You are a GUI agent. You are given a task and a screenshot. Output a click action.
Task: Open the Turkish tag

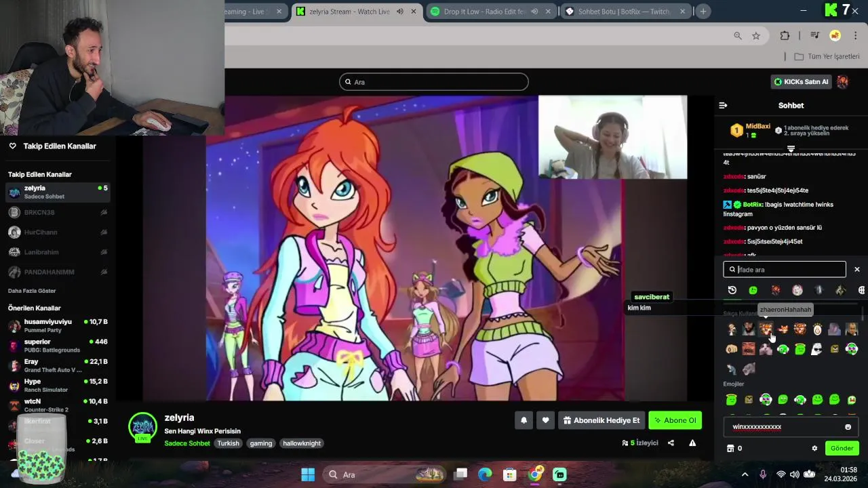pyautogui.click(x=228, y=443)
